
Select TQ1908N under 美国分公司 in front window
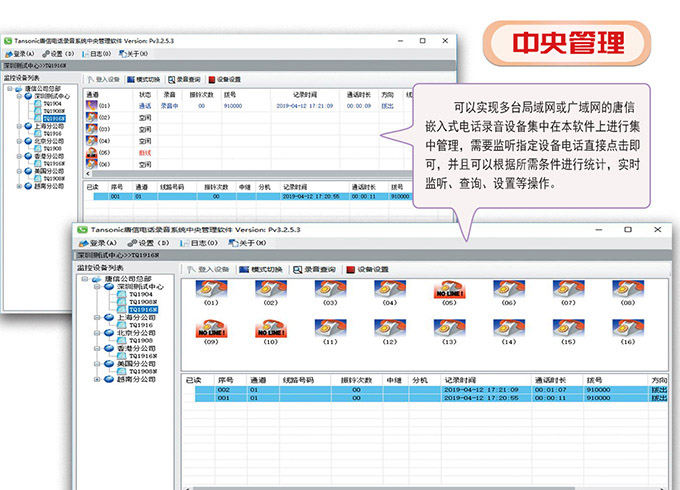143,372
